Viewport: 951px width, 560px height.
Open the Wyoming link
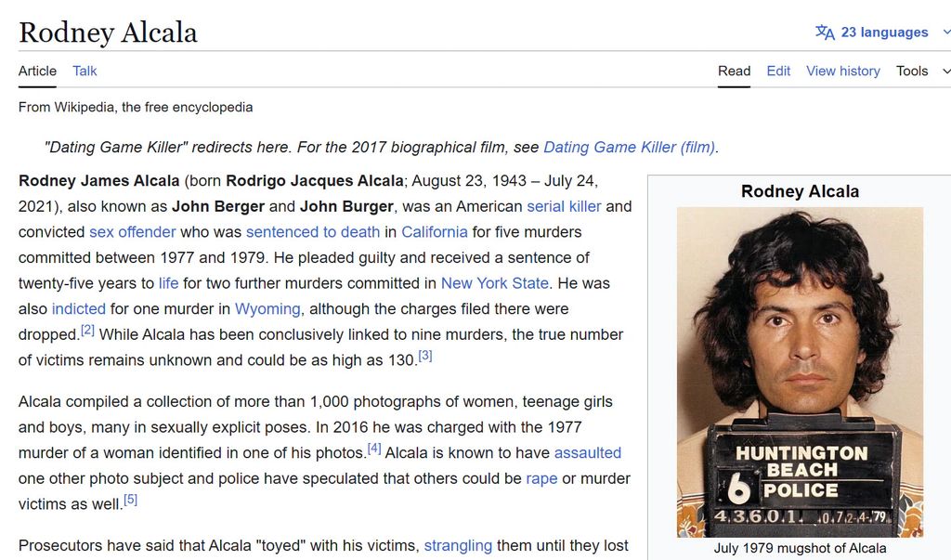coord(267,309)
